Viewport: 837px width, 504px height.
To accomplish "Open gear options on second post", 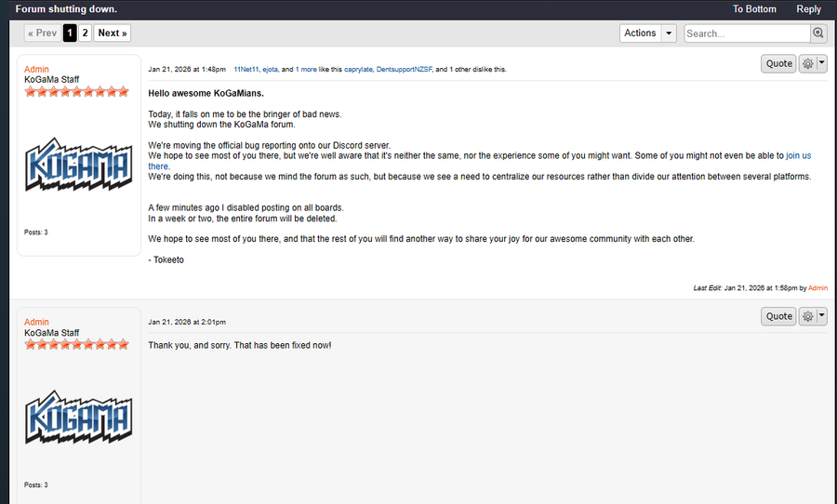I will 807,316.
